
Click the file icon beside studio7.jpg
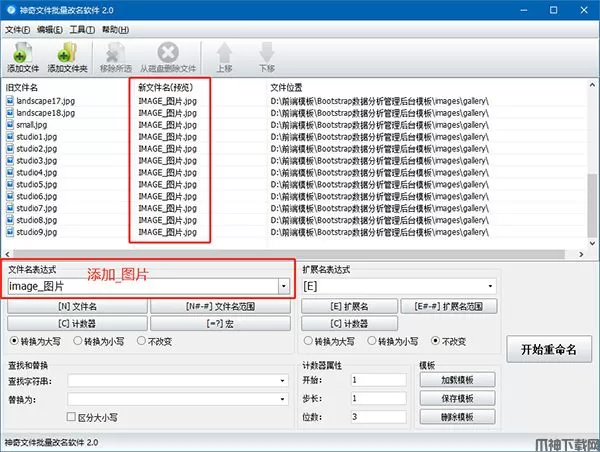coord(10,208)
